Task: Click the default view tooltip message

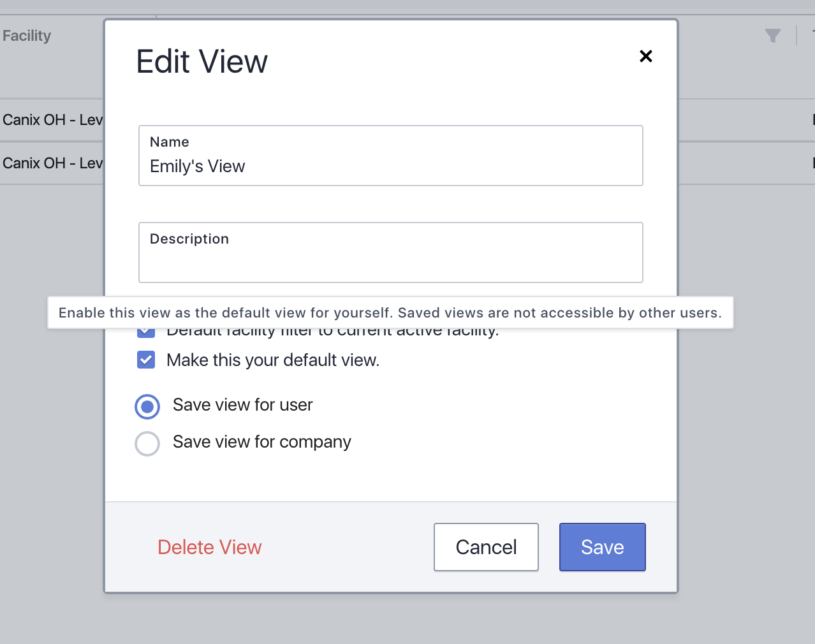Action: click(x=390, y=312)
